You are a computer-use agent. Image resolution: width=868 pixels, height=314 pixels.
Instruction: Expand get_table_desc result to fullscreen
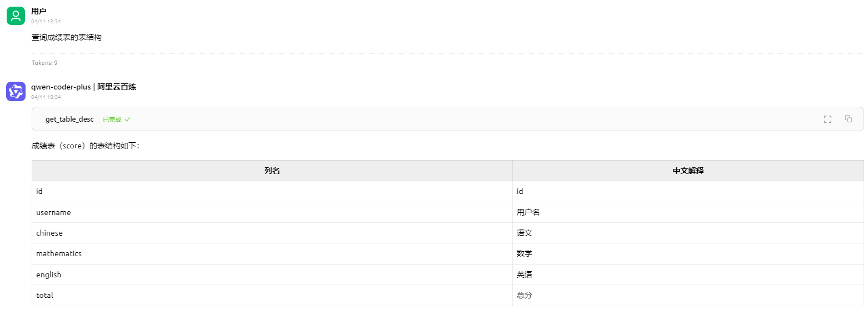pyautogui.click(x=827, y=119)
